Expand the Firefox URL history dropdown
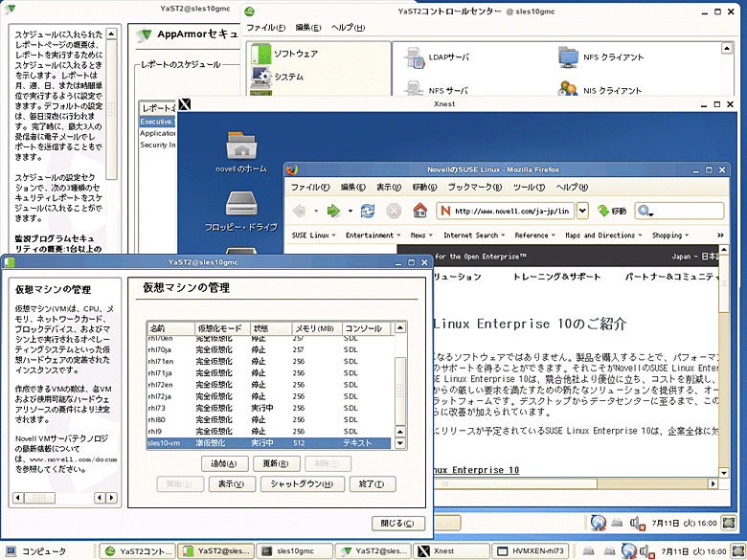747x560 pixels. click(x=582, y=211)
